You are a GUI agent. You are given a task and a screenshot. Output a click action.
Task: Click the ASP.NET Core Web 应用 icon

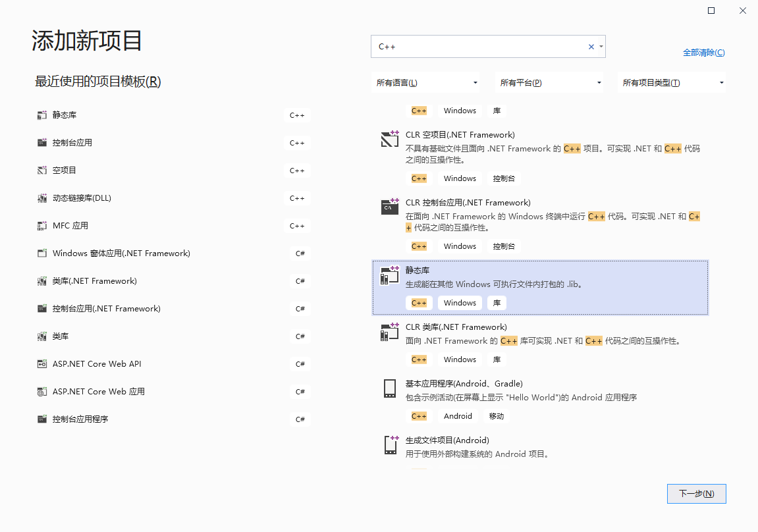pos(42,391)
